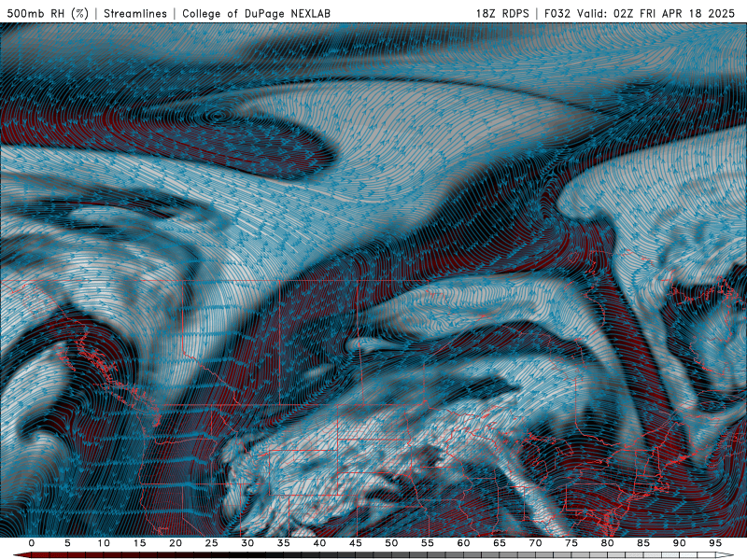Select the 80 value on the humidity scale
Screen dimensions: 747x560
[607, 543]
